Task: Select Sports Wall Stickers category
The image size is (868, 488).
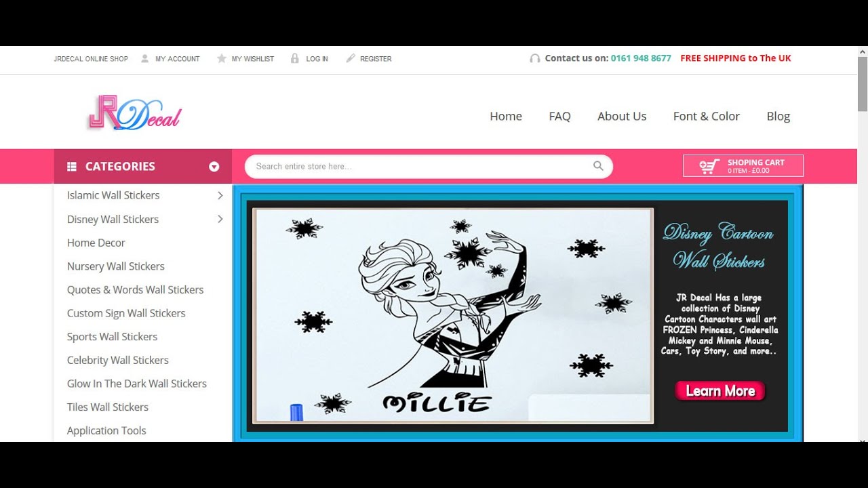Action: pyautogui.click(x=112, y=337)
